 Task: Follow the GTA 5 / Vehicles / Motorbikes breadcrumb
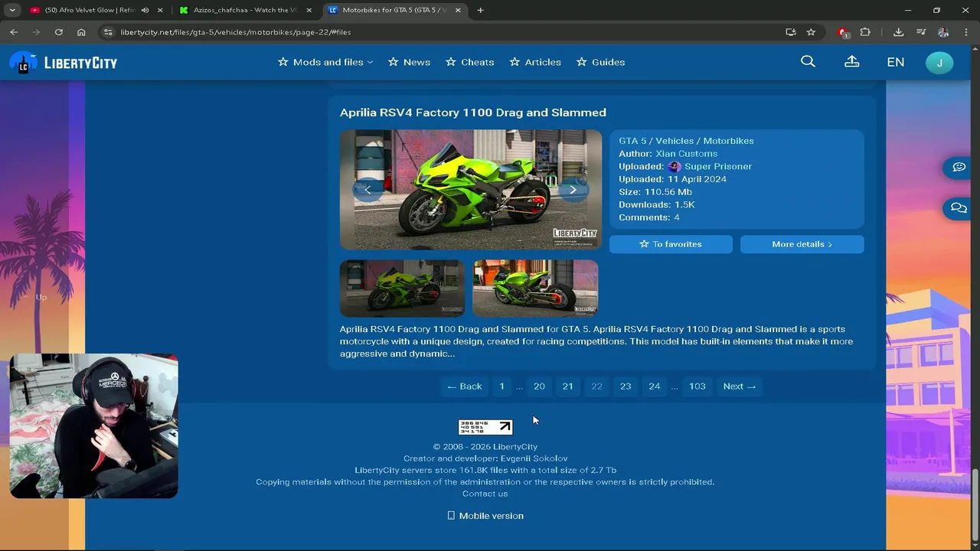click(x=686, y=141)
